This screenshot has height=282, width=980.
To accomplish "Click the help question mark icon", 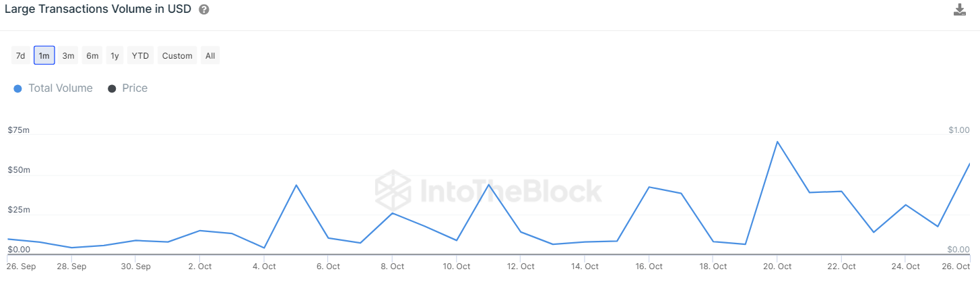I will pyautogui.click(x=204, y=10).
